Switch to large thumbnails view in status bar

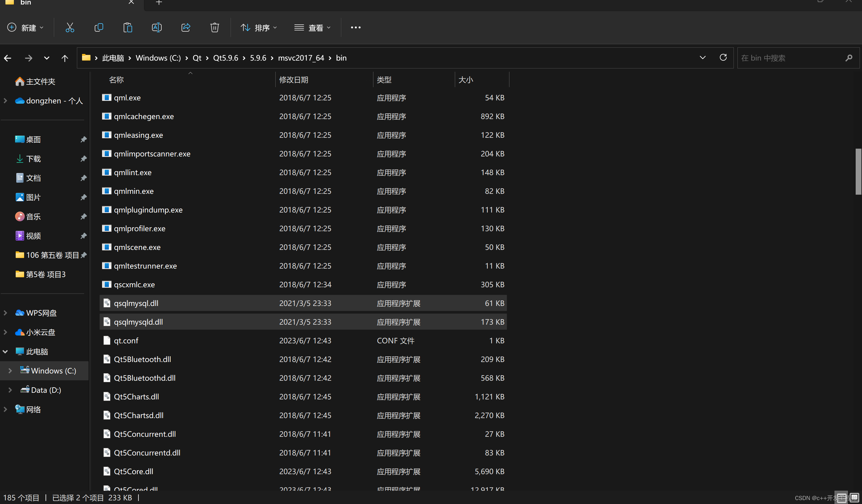854,497
